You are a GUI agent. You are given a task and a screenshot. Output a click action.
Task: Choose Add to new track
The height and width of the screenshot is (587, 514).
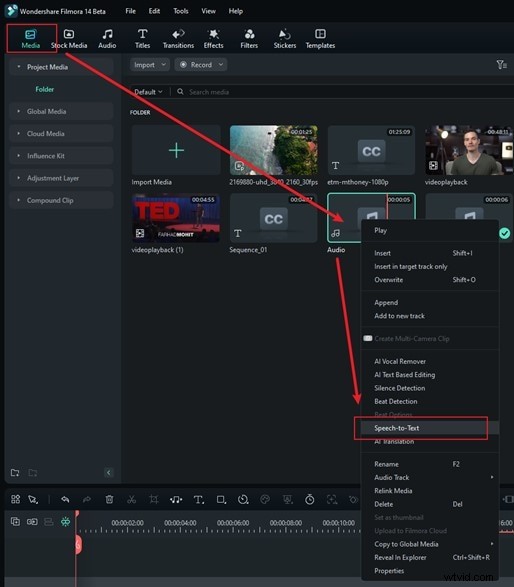coord(430,316)
